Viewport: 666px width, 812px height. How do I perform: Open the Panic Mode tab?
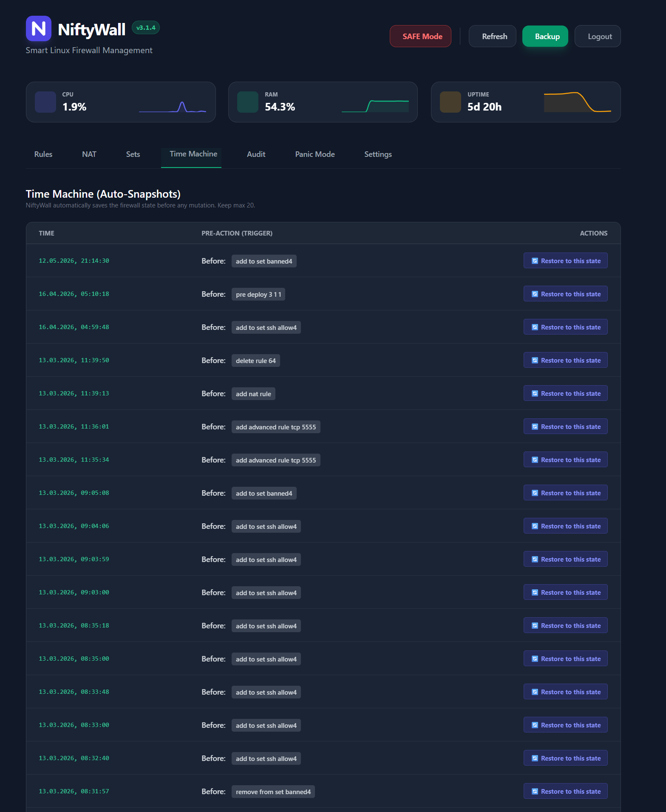click(315, 154)
